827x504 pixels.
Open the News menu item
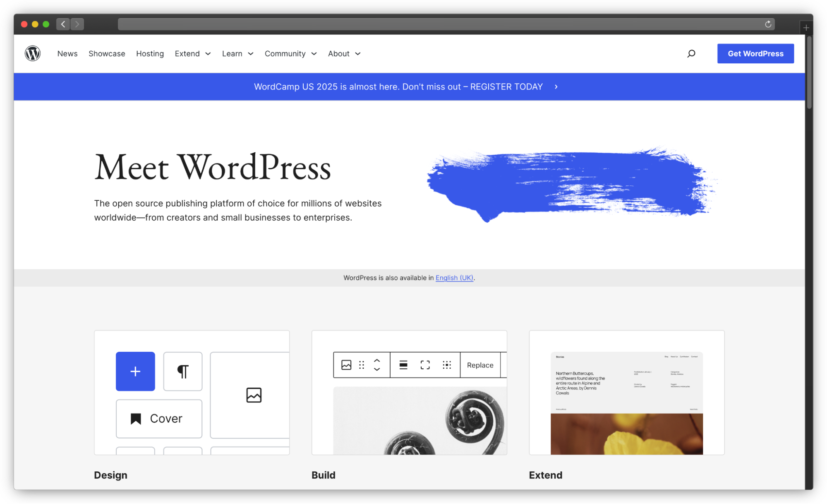[67, 53]
